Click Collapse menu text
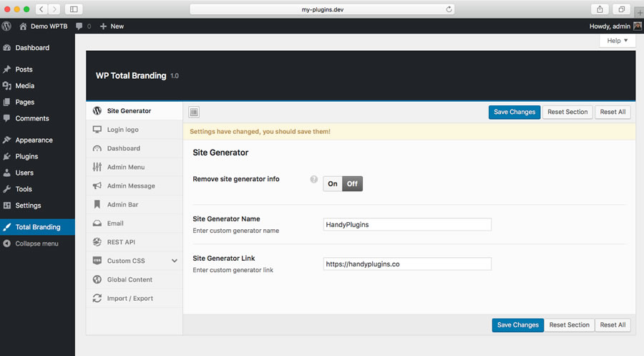Screen dimensions: 644x356 point(37,244)
